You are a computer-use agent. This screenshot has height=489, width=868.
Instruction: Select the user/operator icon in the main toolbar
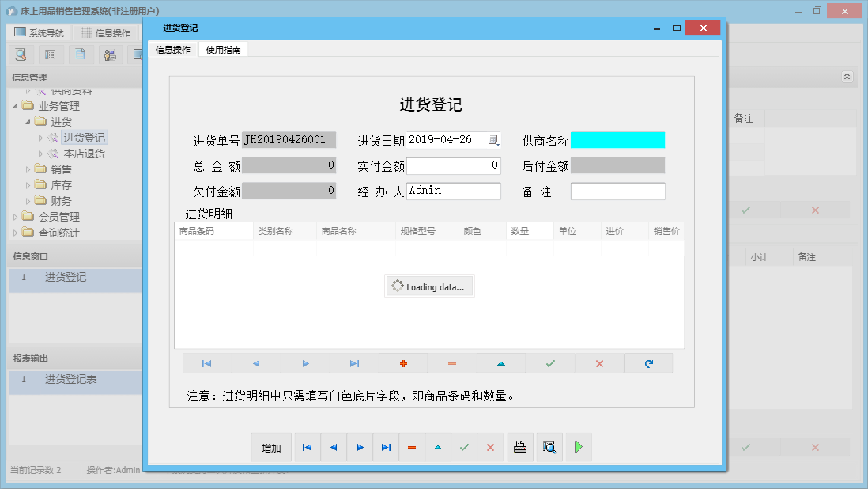tap(110, 54)
